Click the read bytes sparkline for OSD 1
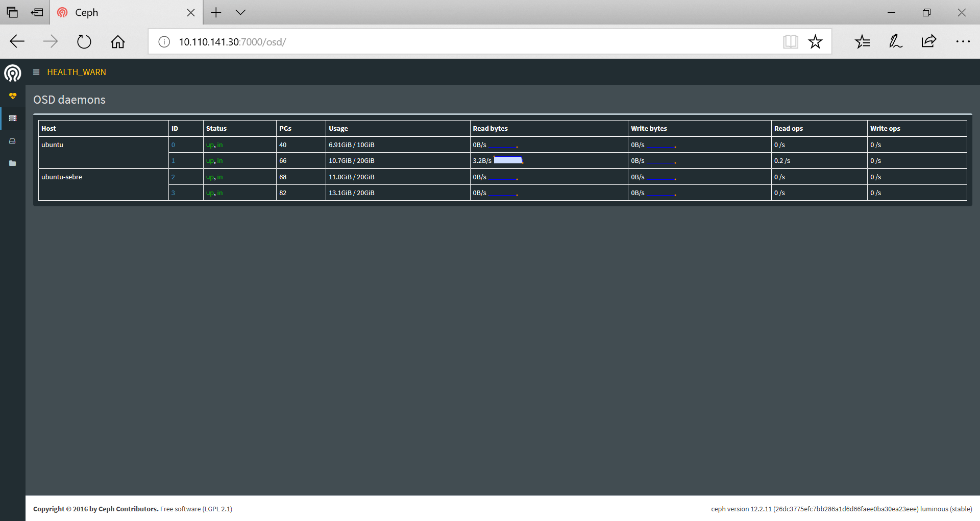 509,160
